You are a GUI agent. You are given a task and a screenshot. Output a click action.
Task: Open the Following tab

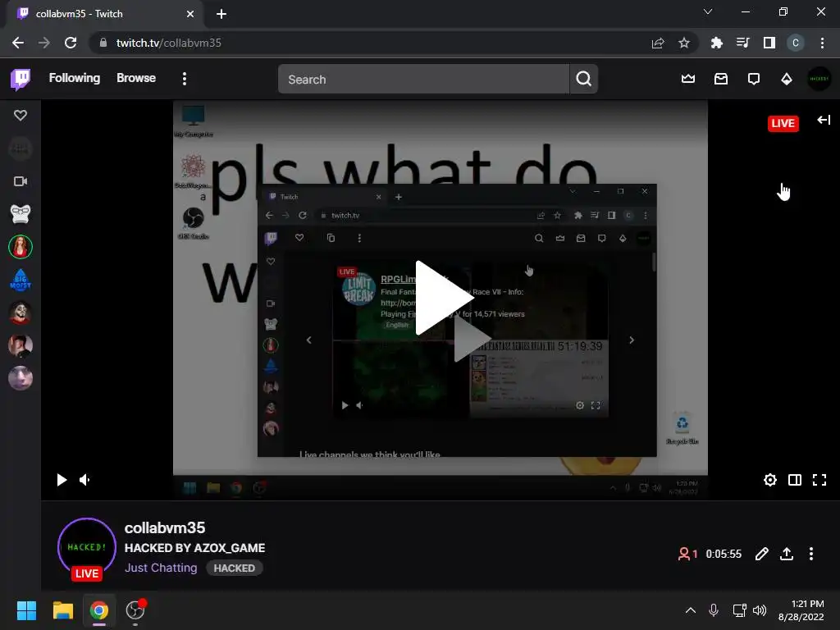tap(75, 78)
